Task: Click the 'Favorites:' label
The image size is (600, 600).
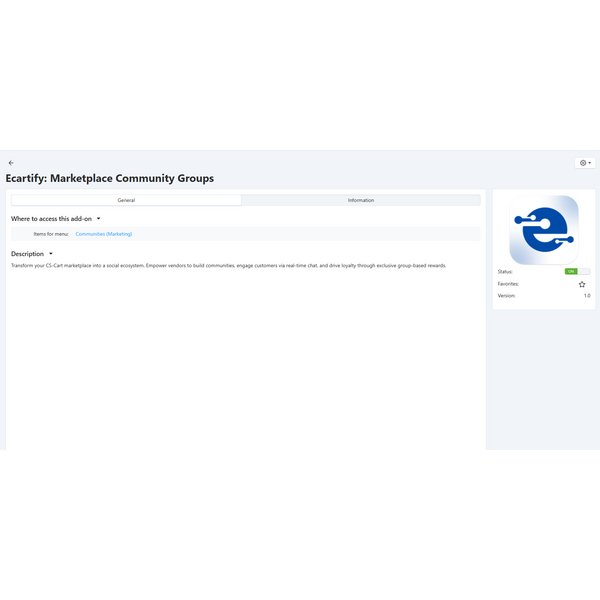Action: point(508,284)
